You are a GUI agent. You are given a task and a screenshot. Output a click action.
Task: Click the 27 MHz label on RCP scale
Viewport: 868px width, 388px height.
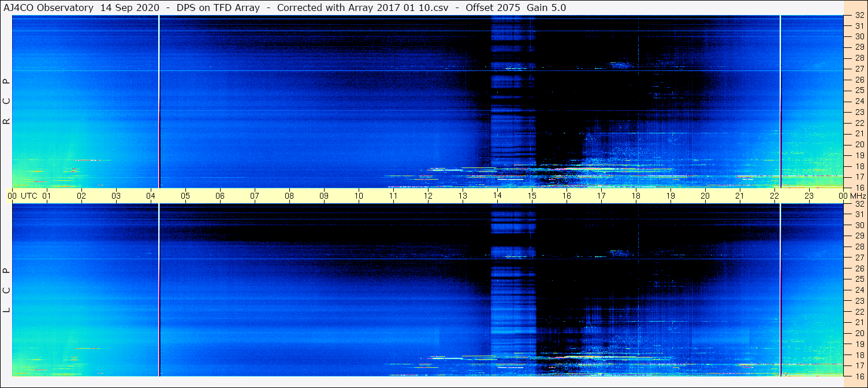pyautogui.click(x=859, y=69)
